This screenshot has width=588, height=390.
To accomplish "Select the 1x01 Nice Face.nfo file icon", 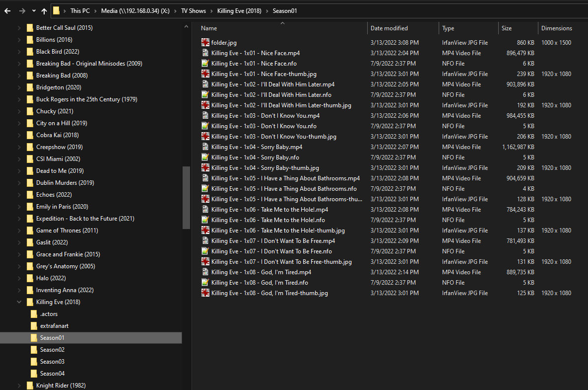I will coord(205,64).
